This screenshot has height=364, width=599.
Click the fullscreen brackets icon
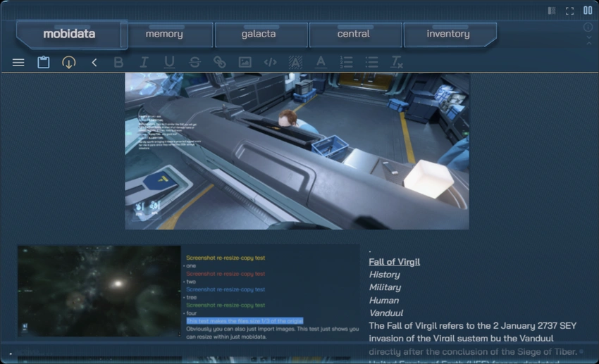[x=569, y=11]
